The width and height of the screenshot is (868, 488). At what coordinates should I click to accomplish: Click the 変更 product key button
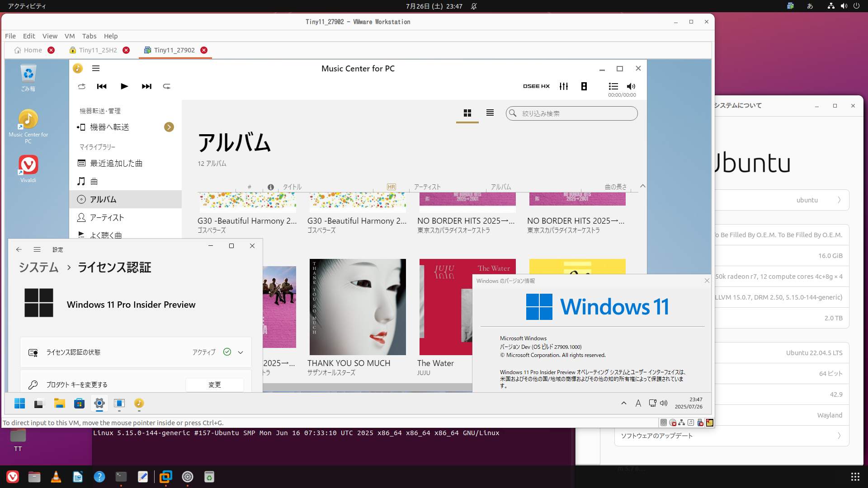[215, 385]
